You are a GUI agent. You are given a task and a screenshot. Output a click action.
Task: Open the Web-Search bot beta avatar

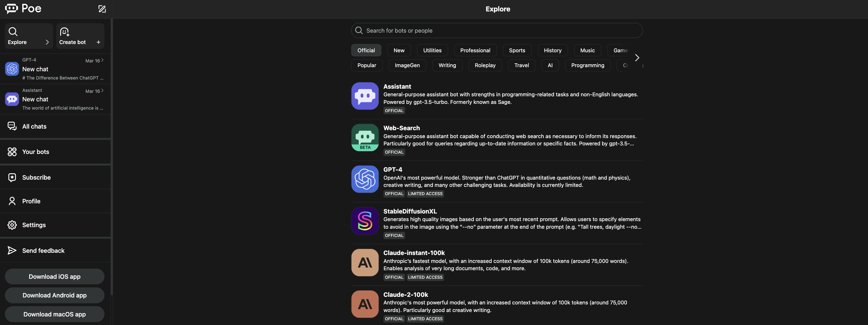(365, 137)
